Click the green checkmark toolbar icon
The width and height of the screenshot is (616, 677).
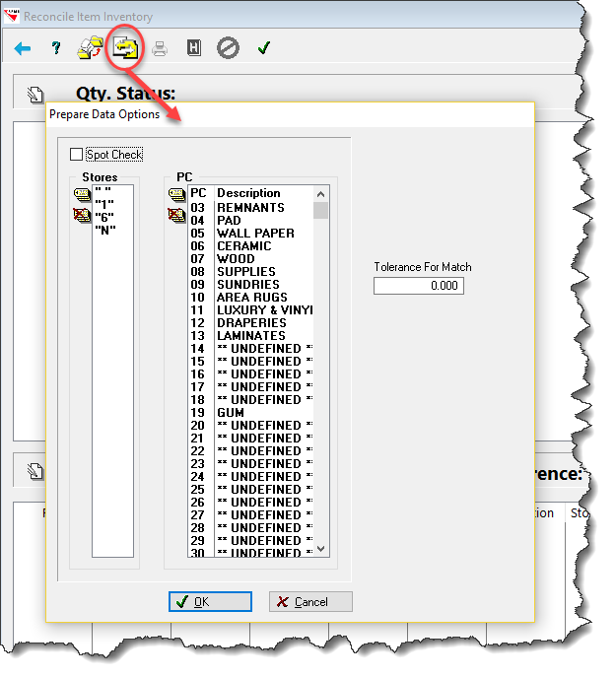pyautogui.click(x=263, y=47)
